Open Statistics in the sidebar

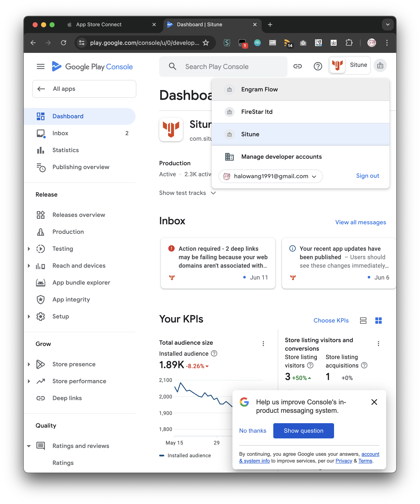point(79,150)
